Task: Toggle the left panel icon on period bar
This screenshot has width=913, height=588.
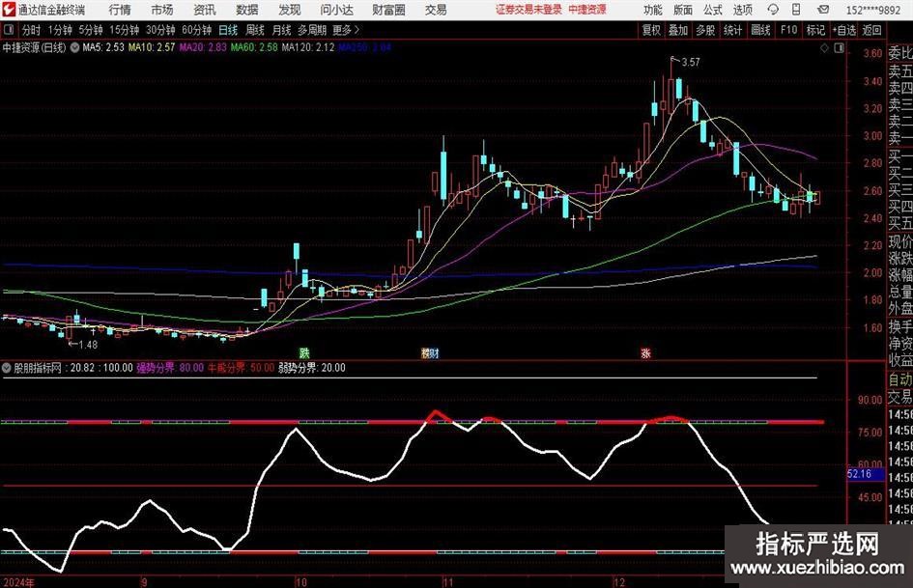Action: tap(9, 30)
